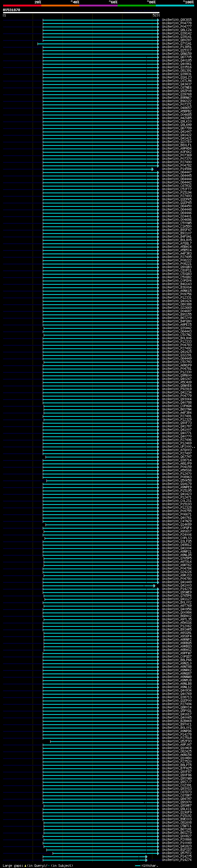Click arrowhead of the UniRef100_P14275 alignment

(x=147, y=857)
